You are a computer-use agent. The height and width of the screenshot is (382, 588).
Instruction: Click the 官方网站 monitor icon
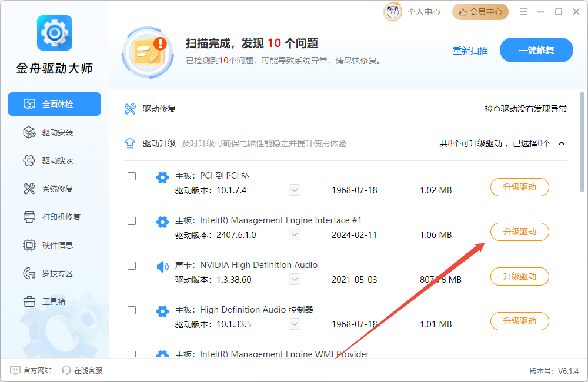(15, 370)
